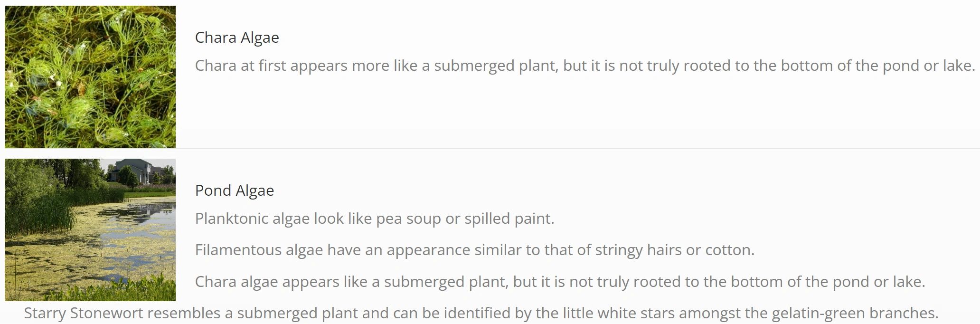Click the Starry Stonewort description line
Image resolution: width=980 pixels, height=324 pixels.
[x=481, y=313]
